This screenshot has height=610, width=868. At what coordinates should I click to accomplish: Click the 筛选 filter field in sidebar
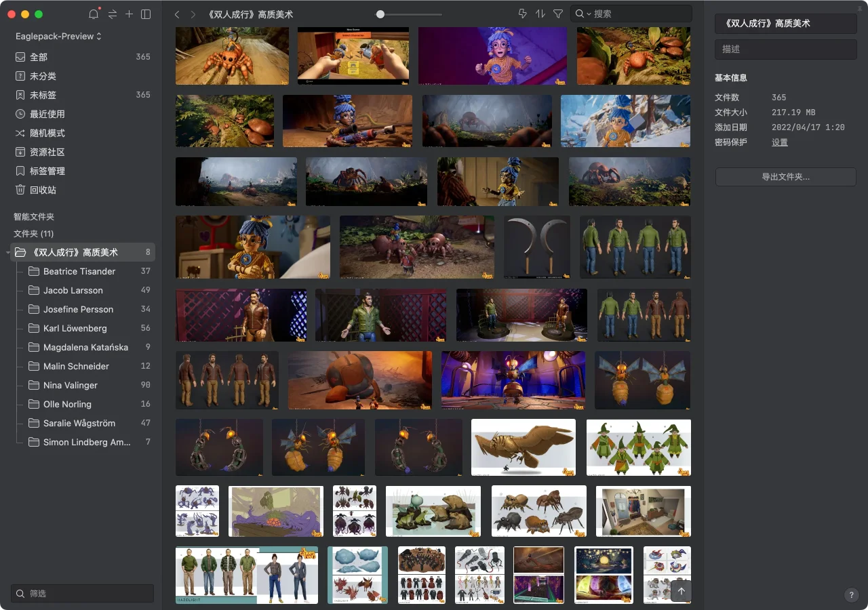coord(82,593)
